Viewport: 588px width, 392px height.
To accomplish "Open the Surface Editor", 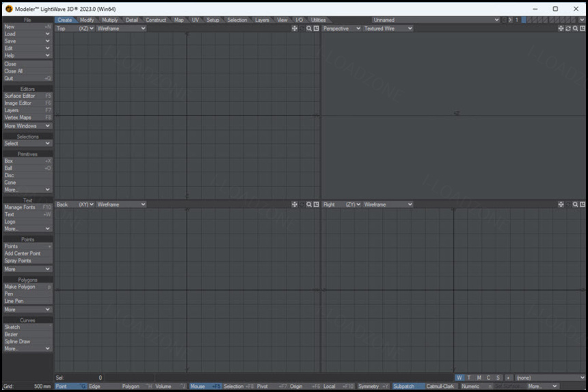I will point(27,96).
